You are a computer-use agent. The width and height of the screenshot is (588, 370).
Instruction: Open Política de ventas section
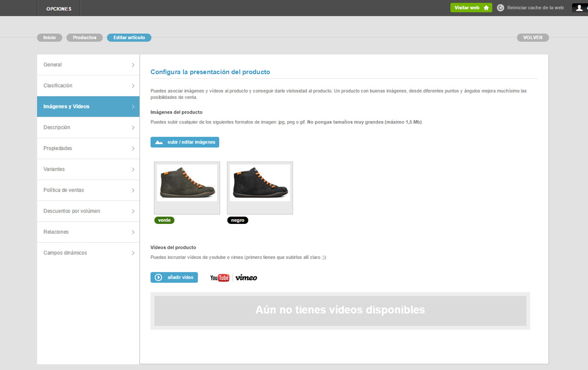tap(88, 190)
